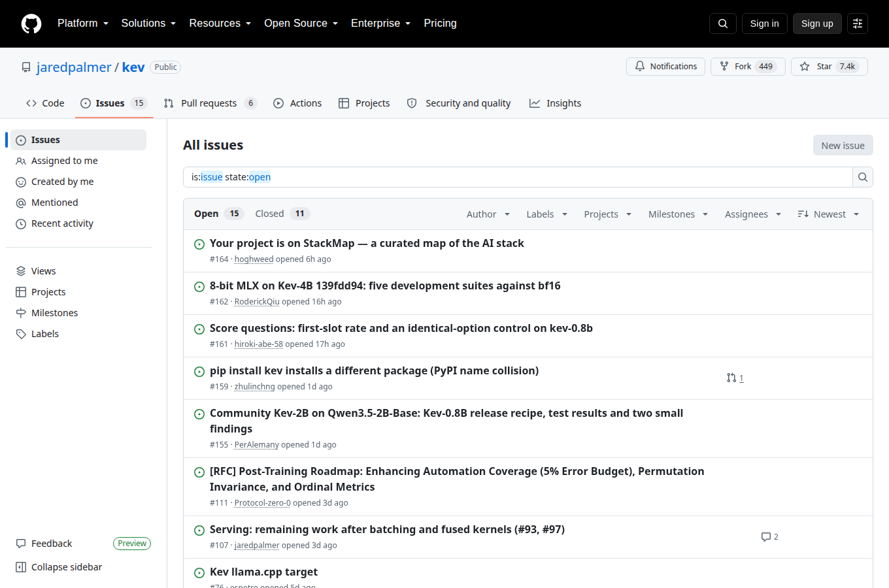
Task: Expand the Solutions menu
Action: 148,24
